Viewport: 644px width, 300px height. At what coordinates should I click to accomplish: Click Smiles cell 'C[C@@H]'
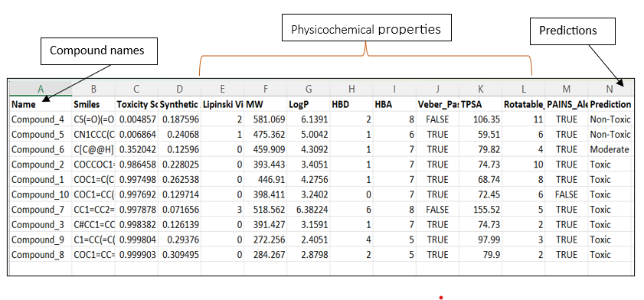(93, 149)
